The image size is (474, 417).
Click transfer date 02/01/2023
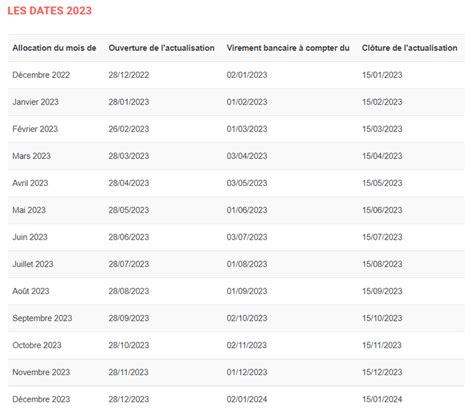247,75
